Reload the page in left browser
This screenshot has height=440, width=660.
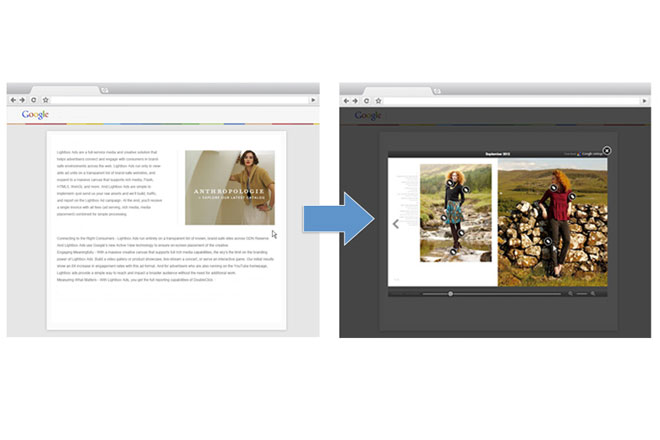coord(34,100)
